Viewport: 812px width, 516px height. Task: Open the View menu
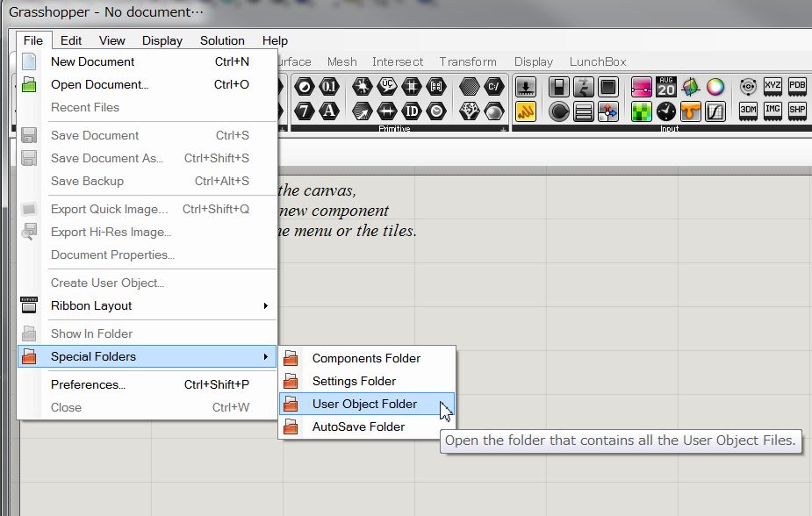(x=111, y=40)
